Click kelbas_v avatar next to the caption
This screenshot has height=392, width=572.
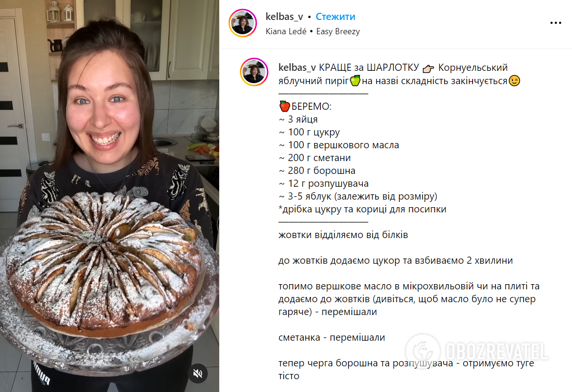click(254, 72)
